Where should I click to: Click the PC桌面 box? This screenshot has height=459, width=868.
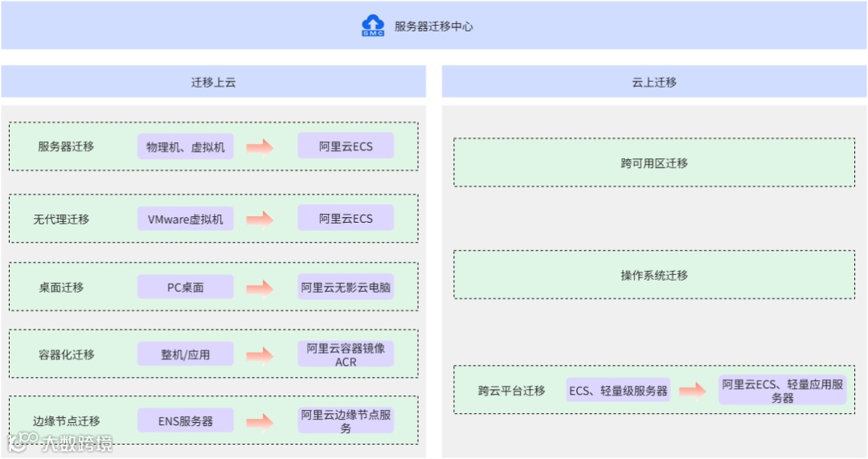186,287
